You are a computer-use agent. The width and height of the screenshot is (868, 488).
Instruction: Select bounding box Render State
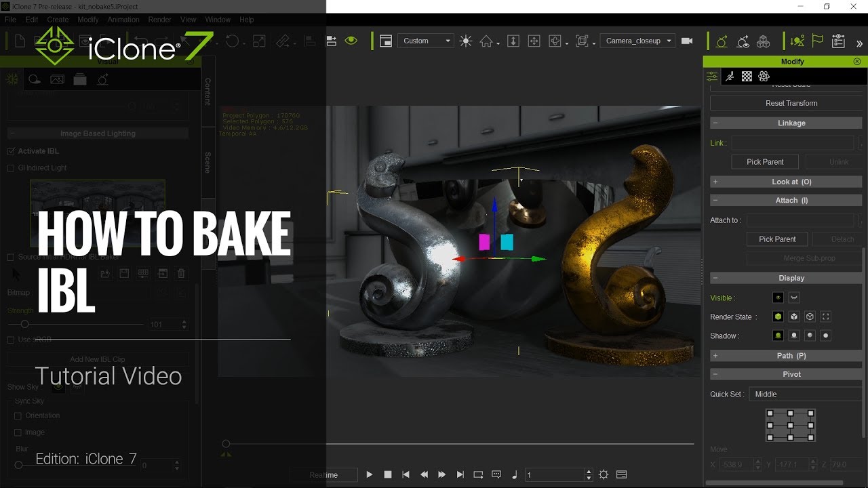pyautogui.click(x=825, y=317)
